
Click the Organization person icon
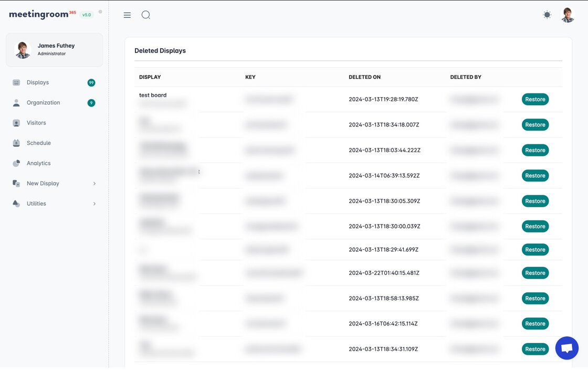pyautogui.click(x=16, y=103)
